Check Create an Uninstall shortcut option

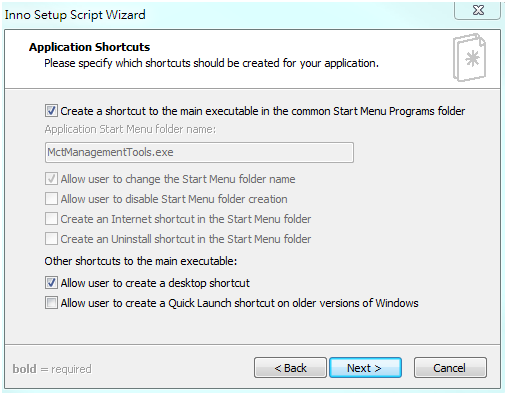point(51,239)
